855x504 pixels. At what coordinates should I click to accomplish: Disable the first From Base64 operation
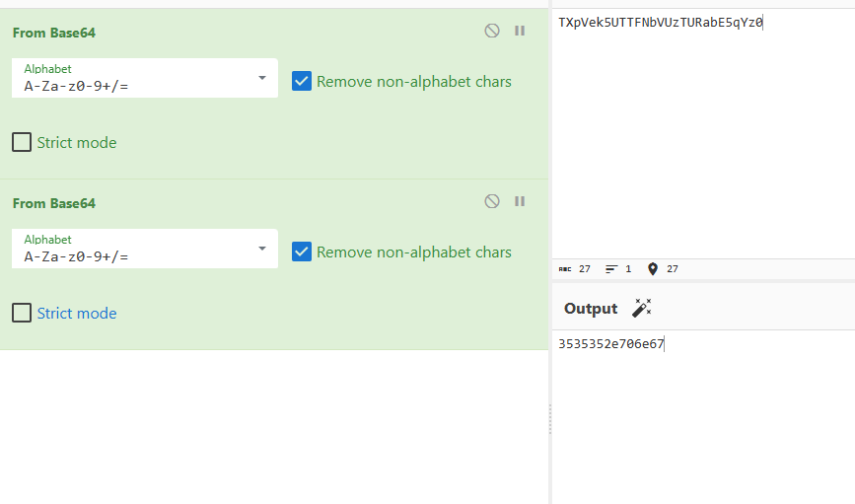[x=491, y=32]
